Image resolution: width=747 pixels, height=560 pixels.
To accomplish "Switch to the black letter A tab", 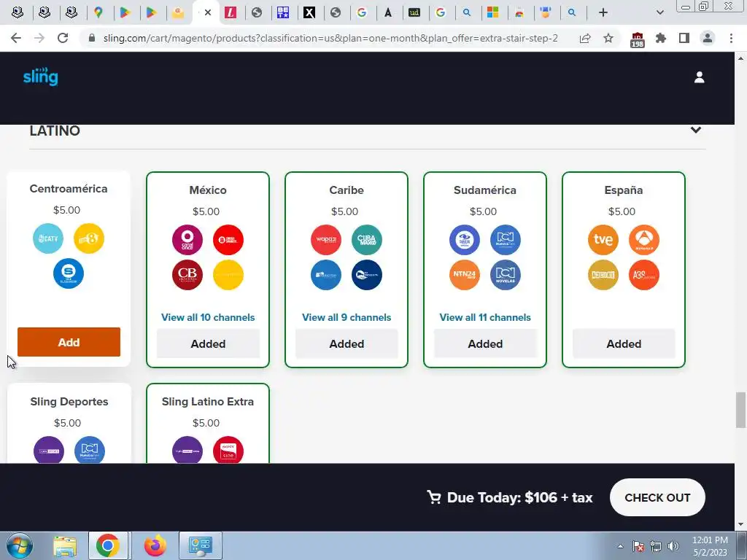I will [388, 12].
